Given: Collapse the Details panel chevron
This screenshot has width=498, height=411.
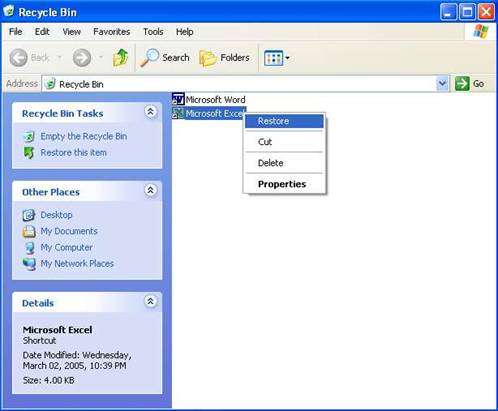Looking at the screenshot, I should 150,301.
